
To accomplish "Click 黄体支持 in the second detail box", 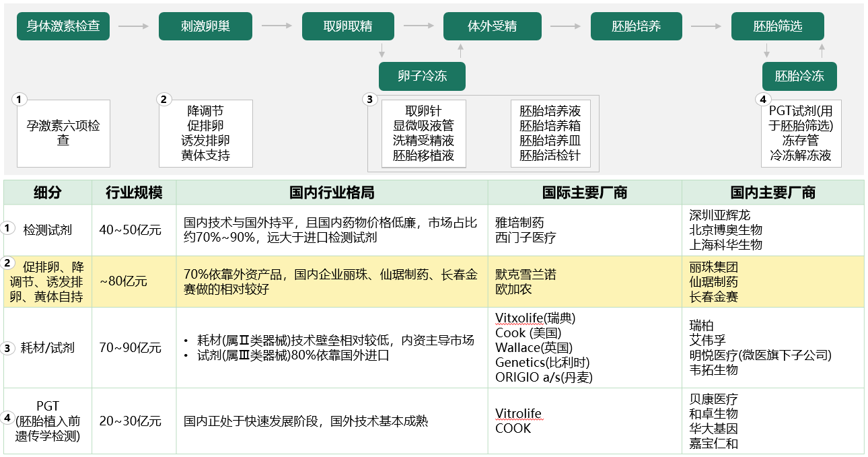I will click(x=206, y=155).
